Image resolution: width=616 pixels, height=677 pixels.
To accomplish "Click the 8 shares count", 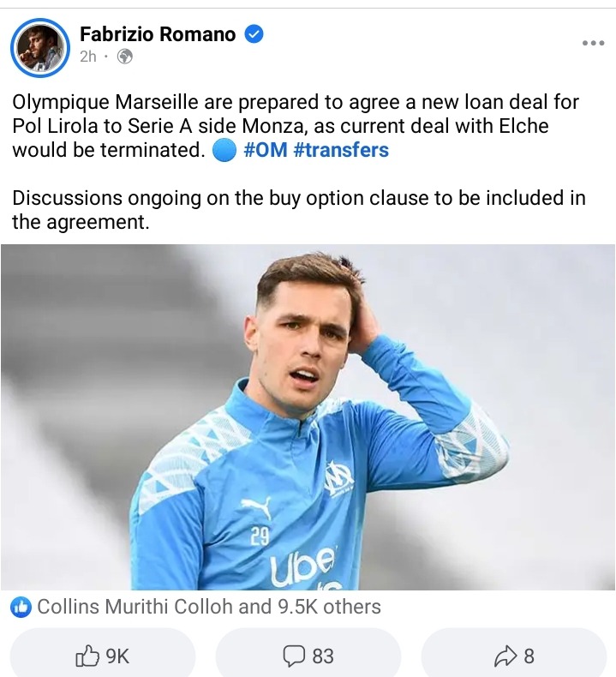I will coord(529,656).
